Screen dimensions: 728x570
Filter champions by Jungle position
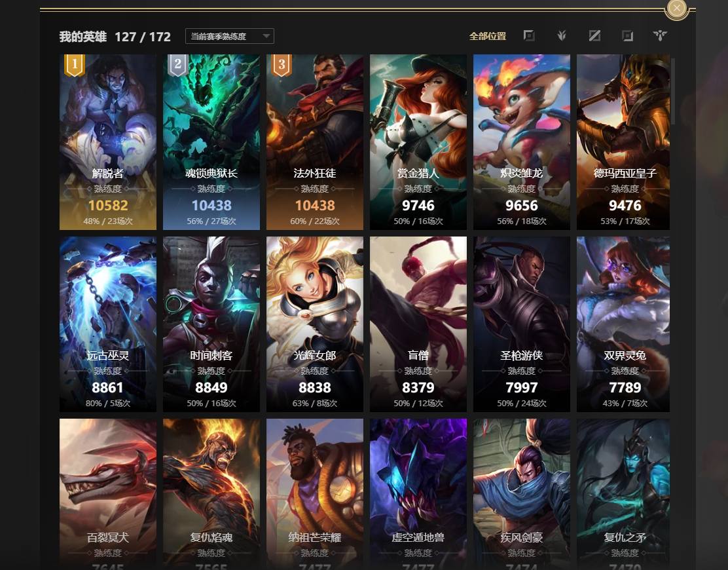pos(562,36)
